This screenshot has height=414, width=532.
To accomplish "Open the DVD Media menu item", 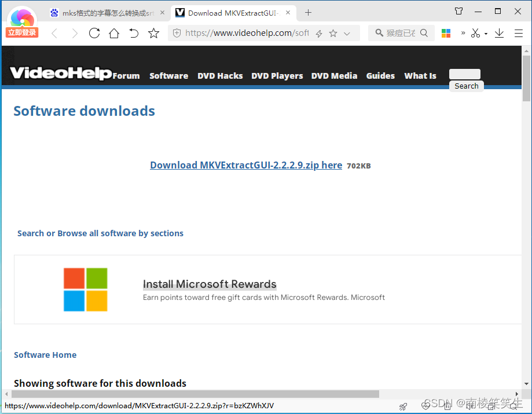I will (334, 76).
